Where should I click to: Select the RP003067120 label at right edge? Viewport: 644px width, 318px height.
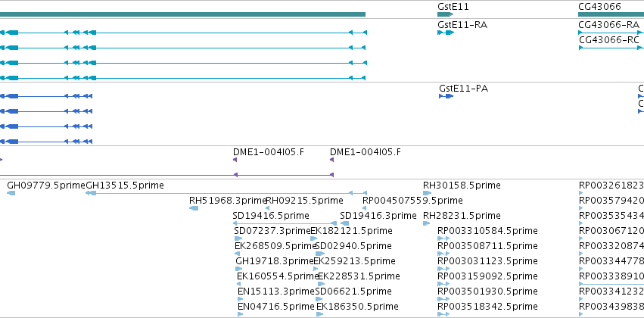611,231
